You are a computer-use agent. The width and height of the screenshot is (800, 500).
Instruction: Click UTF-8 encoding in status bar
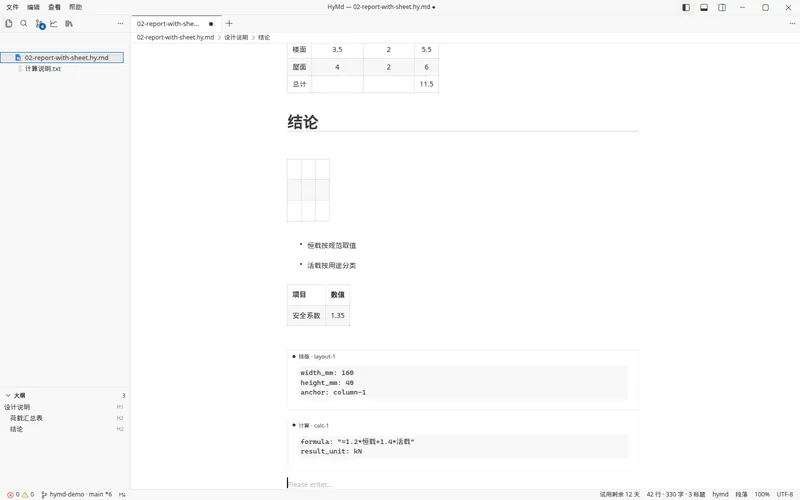pyautogui.click(x=785, y=494)
